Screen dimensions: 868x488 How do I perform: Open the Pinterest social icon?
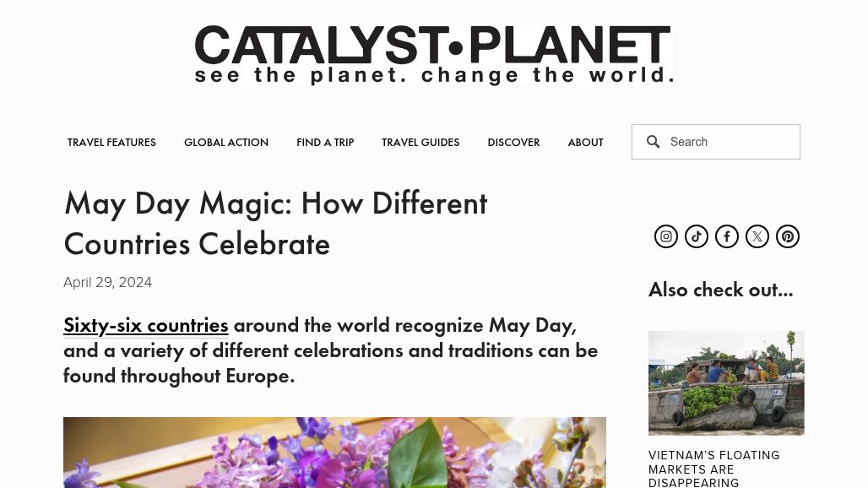788,236
